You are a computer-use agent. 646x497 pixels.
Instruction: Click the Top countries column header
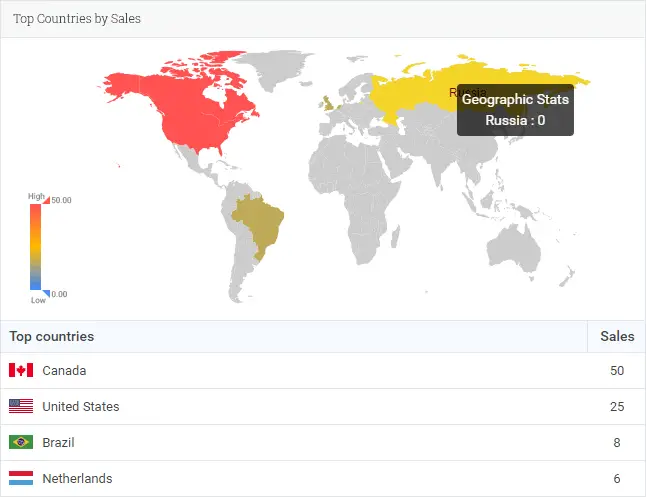point(52,336)
